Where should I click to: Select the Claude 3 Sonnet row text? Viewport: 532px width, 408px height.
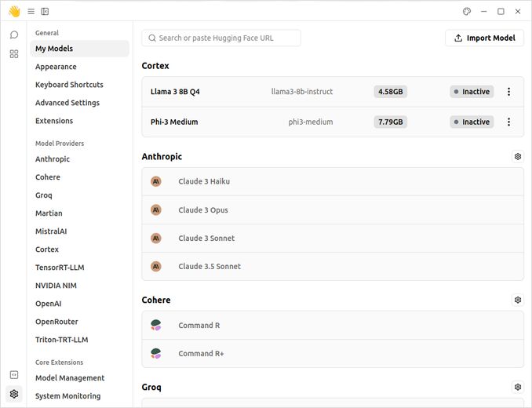pyautogui.click(x=206, y=238)
